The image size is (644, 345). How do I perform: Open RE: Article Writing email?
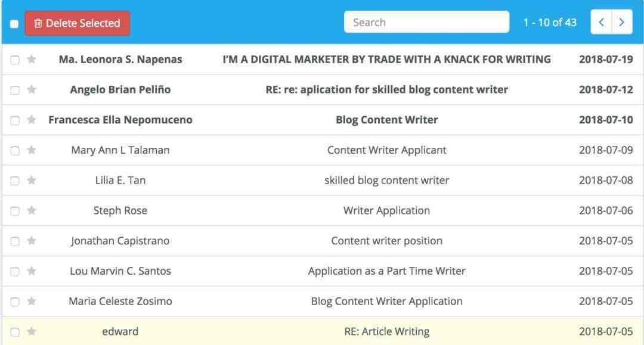pos(386,331)
